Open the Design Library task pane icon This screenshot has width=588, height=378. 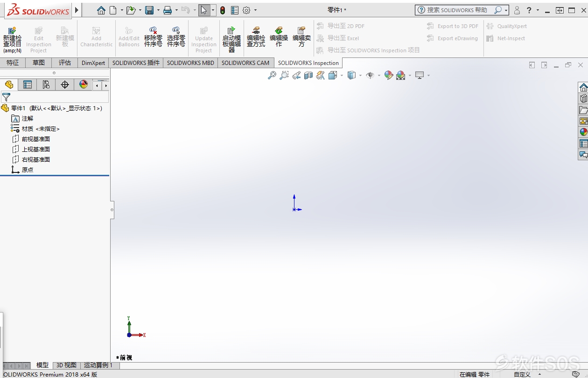click(x=583, y=99)
